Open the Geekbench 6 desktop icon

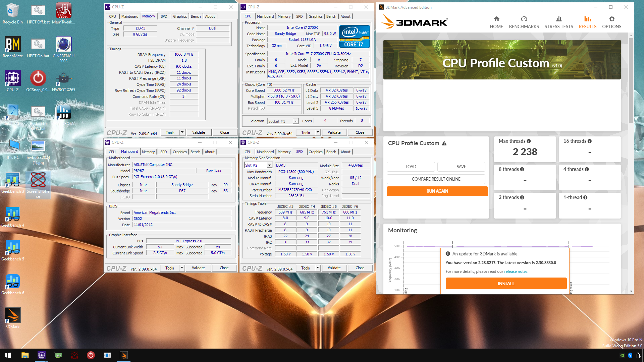click(x=13, y=284)
